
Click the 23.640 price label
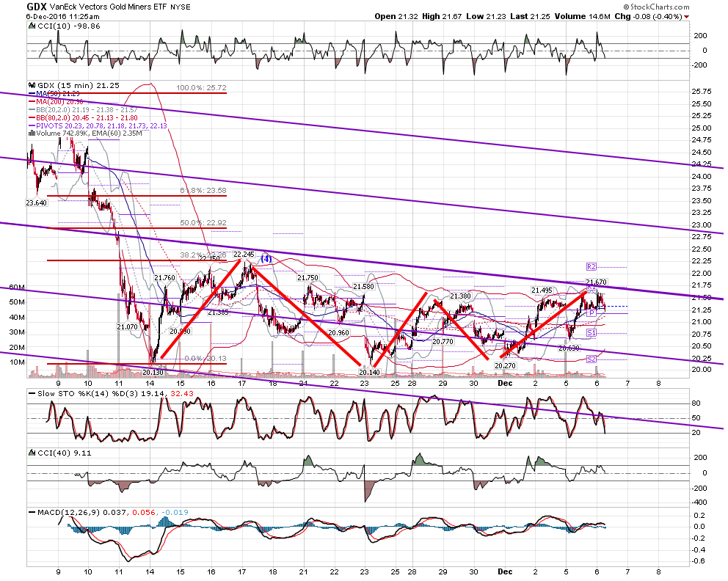coord(37,202)
